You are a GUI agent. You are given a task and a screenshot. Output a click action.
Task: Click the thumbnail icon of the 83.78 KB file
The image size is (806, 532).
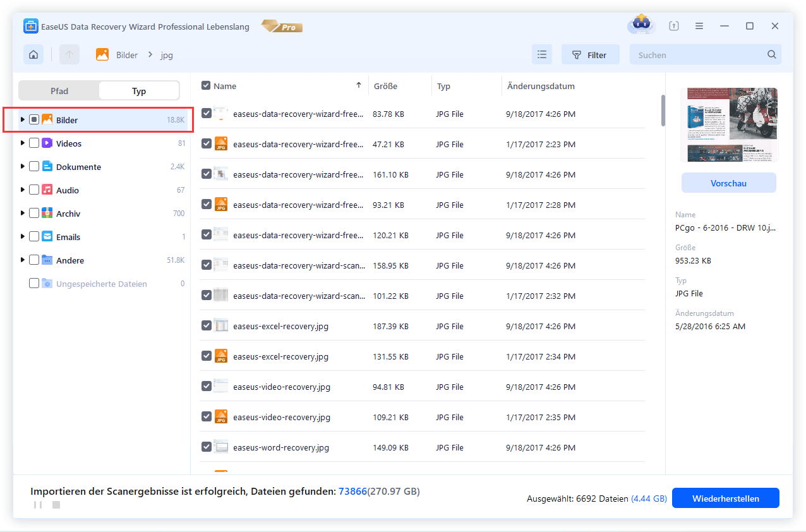pyautogui.click(x=220, y=114)
